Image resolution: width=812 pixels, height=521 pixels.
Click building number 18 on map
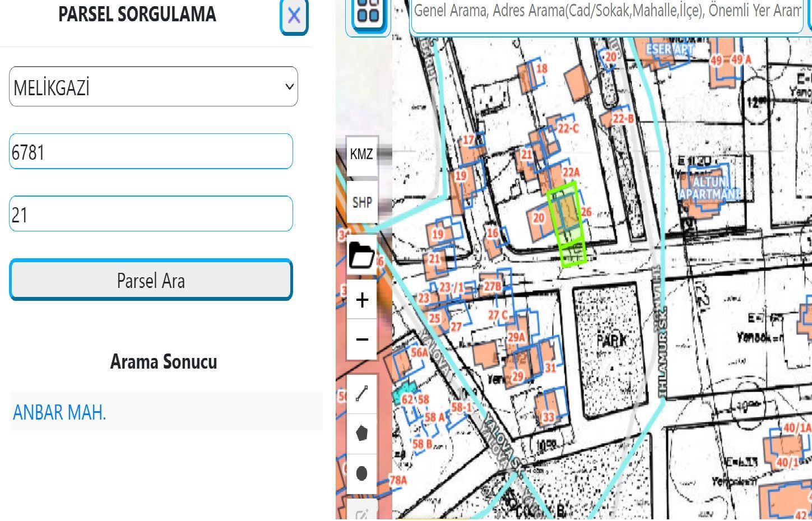(541, 69)
